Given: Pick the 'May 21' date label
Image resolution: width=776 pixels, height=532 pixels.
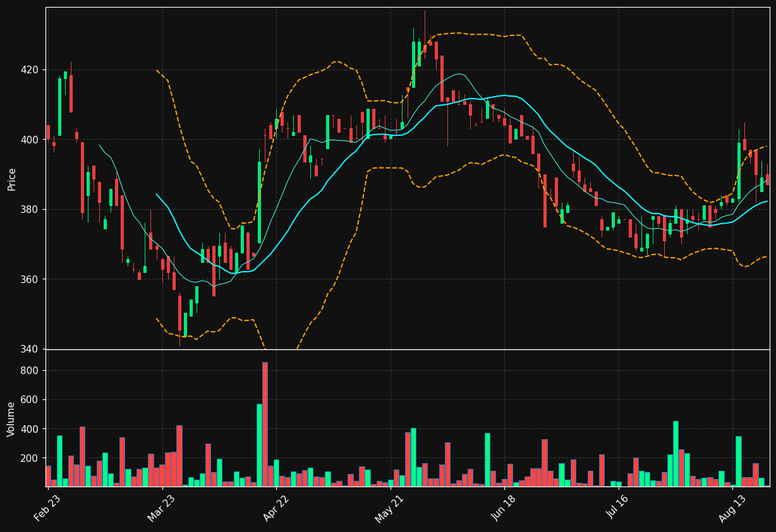Looking at the screenshot, I should 389,508.
